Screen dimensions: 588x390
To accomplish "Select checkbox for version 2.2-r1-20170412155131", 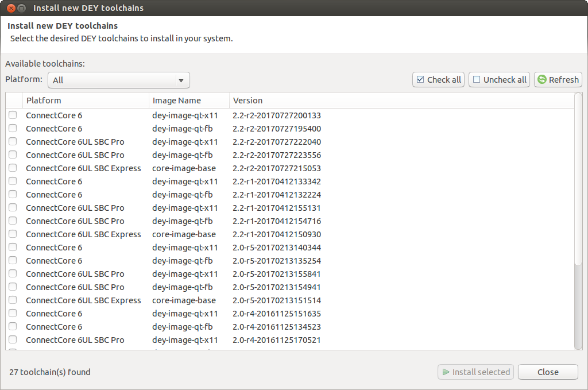I will 13,208.
